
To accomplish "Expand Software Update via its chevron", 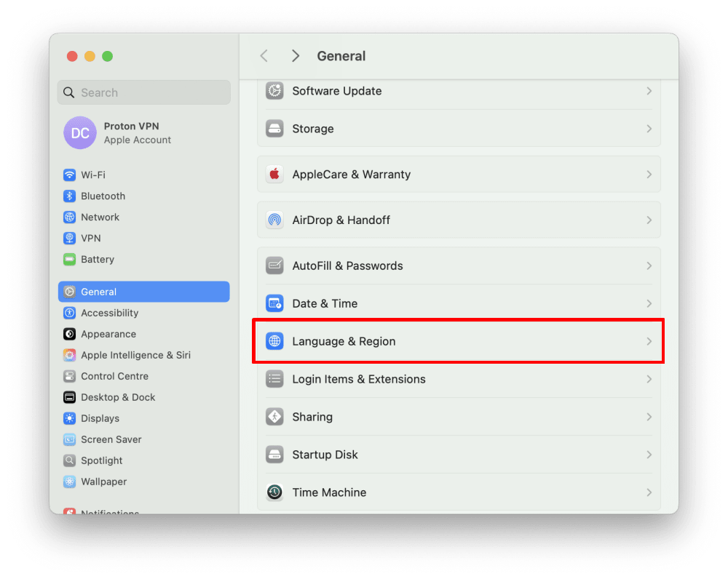I will pos(649,91).
